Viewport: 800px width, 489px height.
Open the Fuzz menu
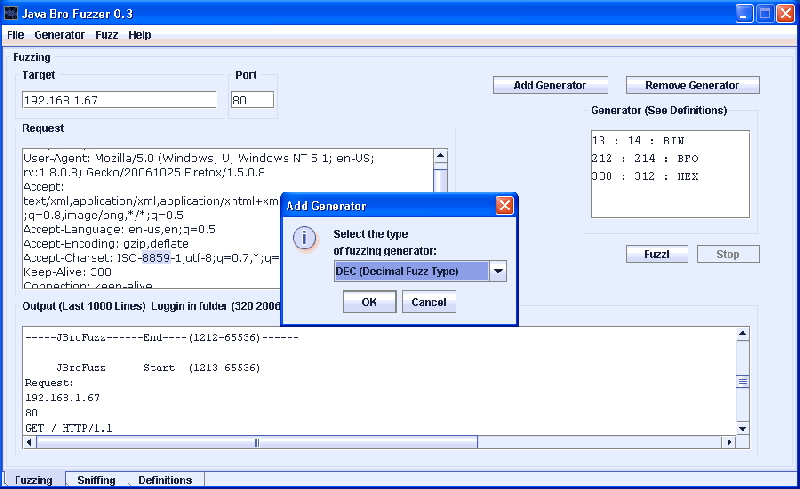pyautogui.click(x=107, y=35)
